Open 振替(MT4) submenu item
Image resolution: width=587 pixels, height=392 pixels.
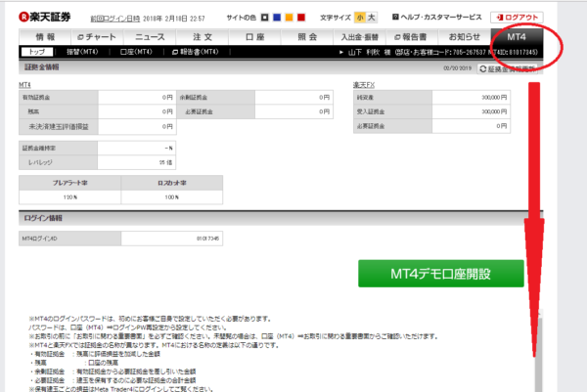coord(80,51)
